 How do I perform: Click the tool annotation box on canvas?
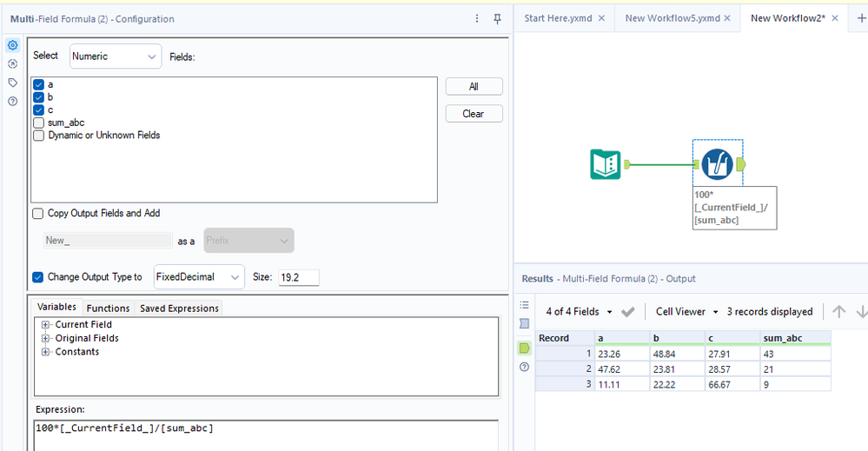tap(734, 208)
